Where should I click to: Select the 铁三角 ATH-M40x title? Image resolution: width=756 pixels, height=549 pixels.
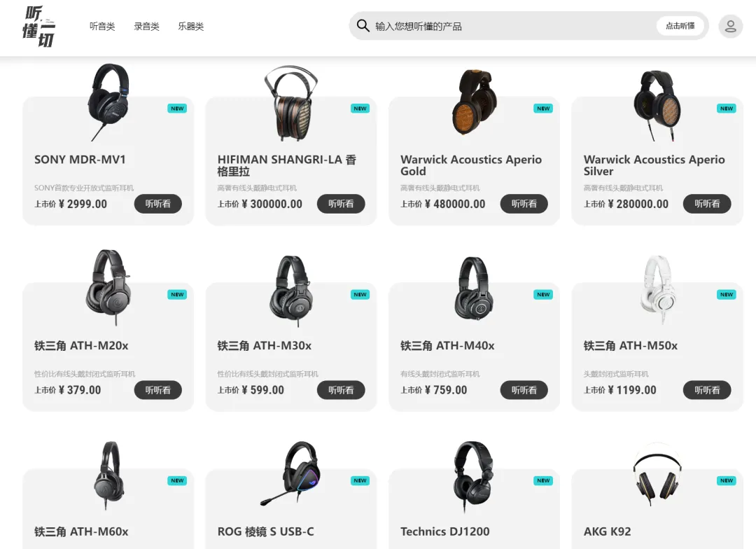coord(447,346)
